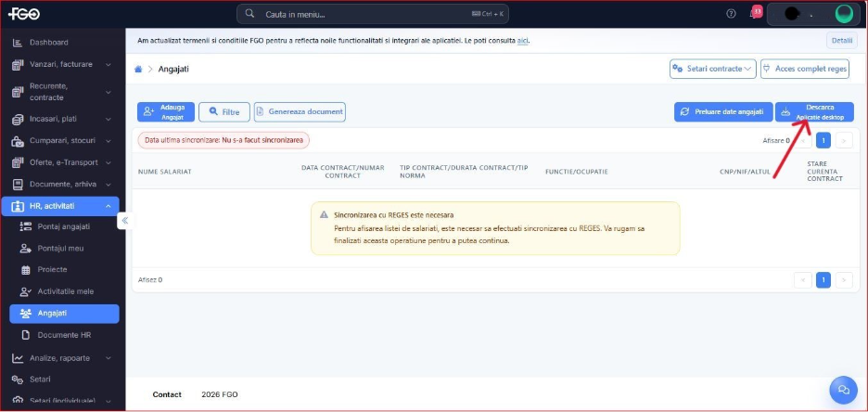Collapse sidebar with double-chevron handle
The width and height of the screenshot is (868, 412).
pyautogui.click(x=124, y=221)
